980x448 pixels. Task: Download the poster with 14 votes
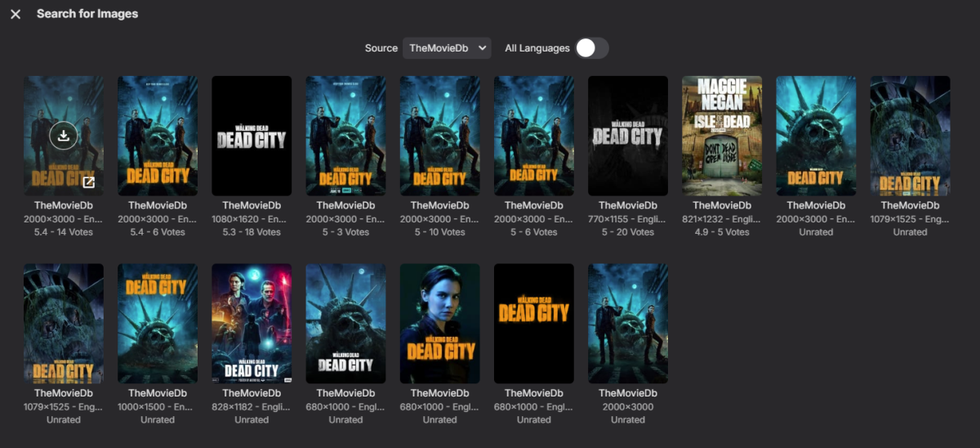coord(64,136)
